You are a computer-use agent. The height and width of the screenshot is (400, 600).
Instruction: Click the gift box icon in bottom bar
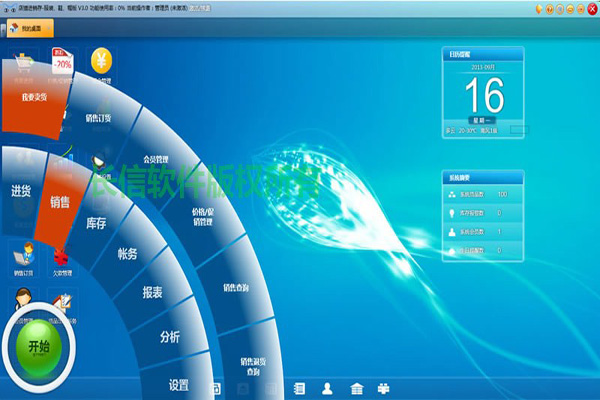pos(383,389)
